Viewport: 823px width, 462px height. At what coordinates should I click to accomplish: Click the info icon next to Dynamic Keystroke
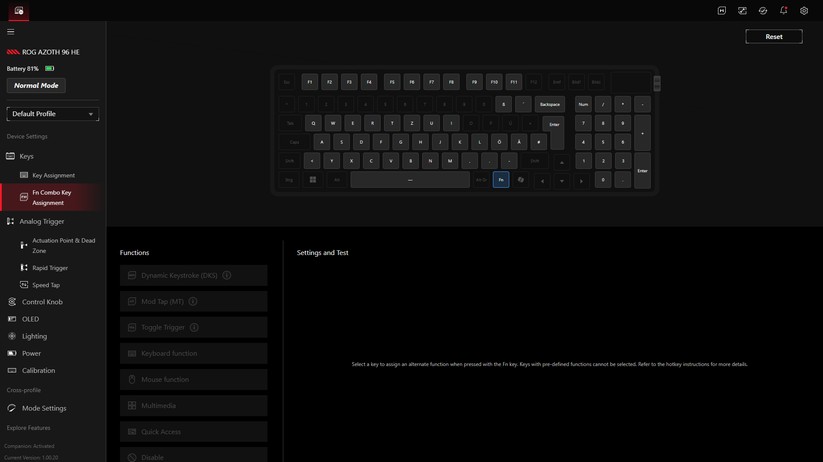pyautogui.click(x=227, y=275)
